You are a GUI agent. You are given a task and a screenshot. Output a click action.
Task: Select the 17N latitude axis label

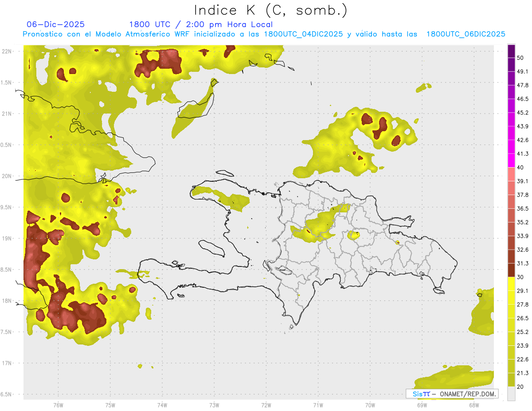click(x=8, y=363)
